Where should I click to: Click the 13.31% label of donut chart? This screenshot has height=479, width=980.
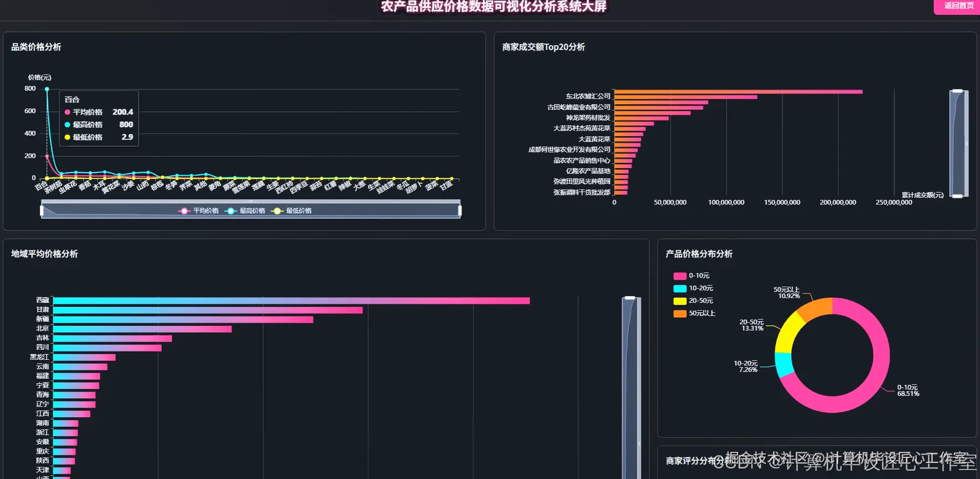[x=752, y=328]
